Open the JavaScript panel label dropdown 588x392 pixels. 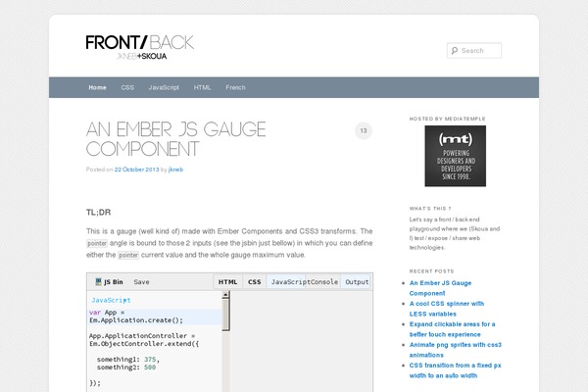click(x=111, y=300)
